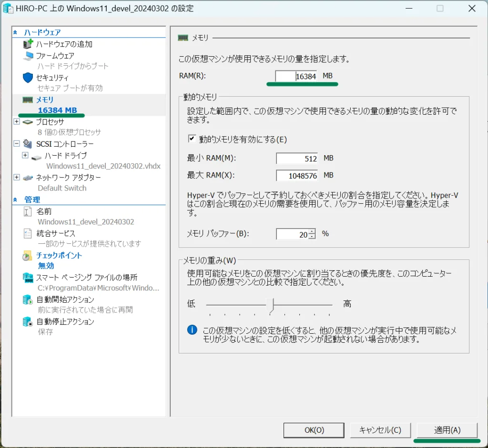
Task: Select the Firmware (ファームウェア) icon
Action: pyautogui.click(x=28, y=56)
